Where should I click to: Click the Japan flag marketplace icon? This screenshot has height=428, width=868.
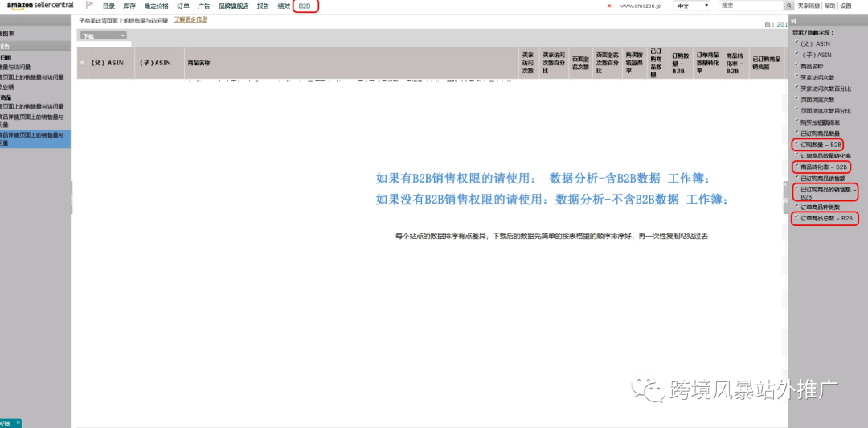coord(609,6)
